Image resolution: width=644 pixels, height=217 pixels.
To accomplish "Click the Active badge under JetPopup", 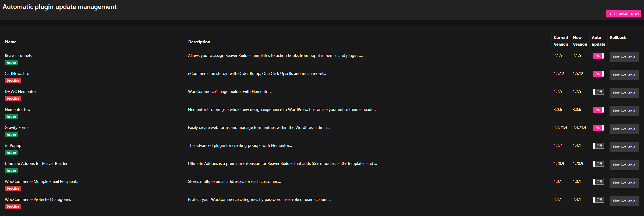I will tap(11, 153).
